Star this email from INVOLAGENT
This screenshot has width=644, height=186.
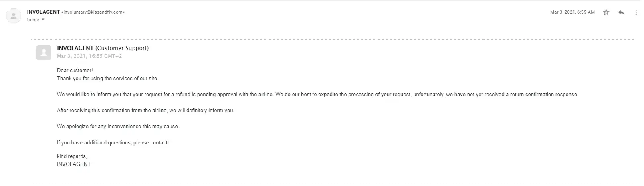[606, 12]
